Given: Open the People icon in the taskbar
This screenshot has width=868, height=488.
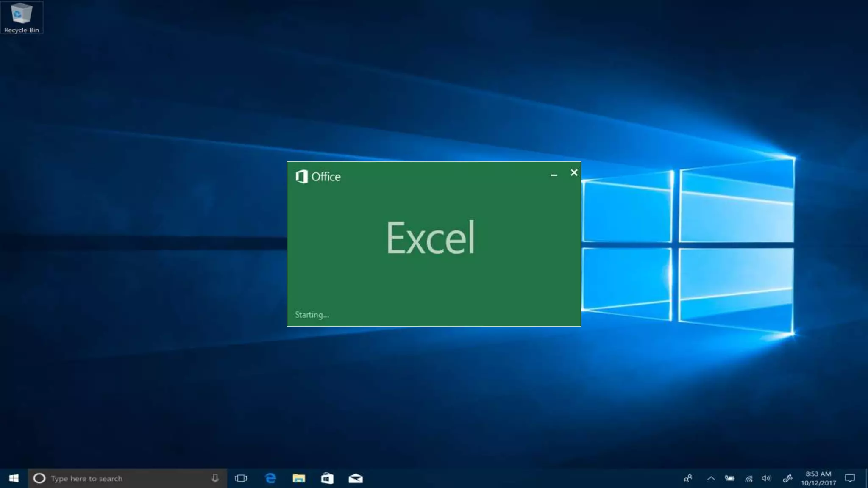Looking at the screenshot, I should click(688, 478).
